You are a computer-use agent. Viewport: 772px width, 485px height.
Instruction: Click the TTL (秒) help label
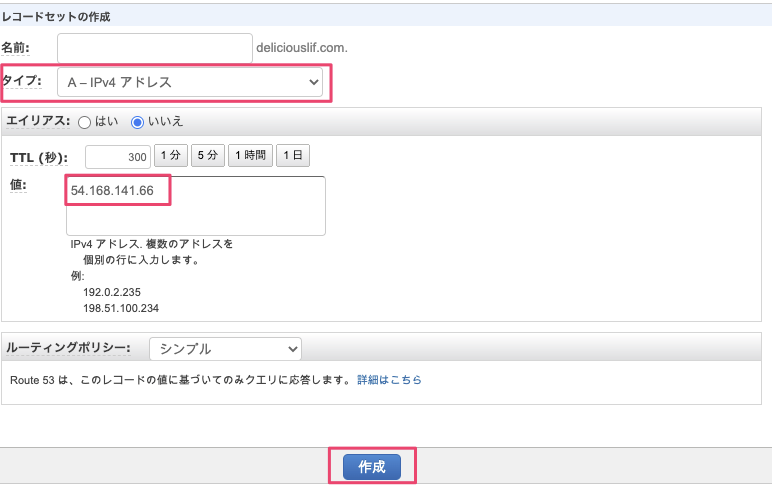tap(37, 157)
